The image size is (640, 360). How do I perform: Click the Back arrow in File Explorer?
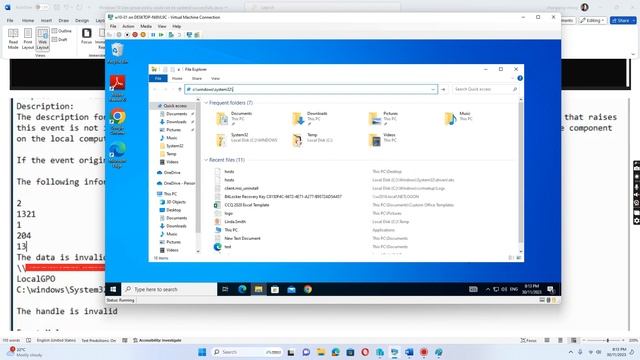(155, 89)
